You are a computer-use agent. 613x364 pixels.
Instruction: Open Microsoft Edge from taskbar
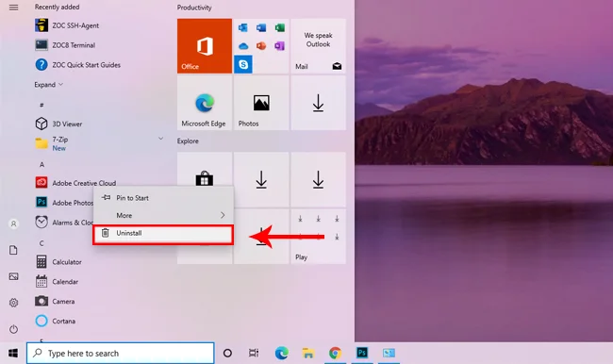281,353
